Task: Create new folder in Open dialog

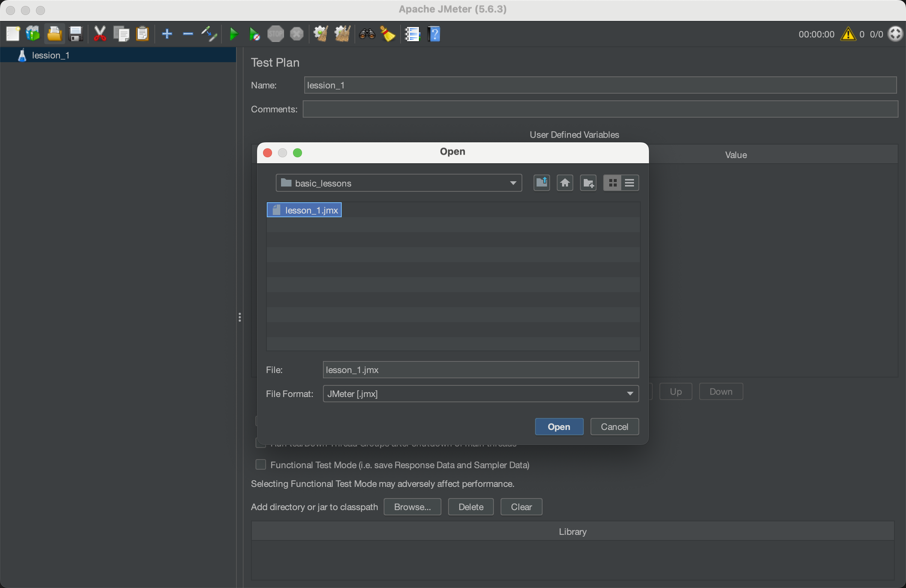Action: 588,183
